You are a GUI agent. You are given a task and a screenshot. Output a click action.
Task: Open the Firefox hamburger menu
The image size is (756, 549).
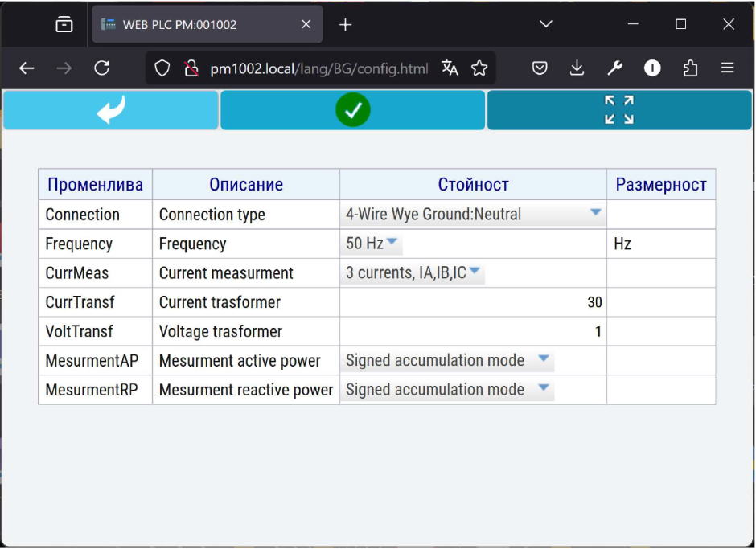[728, 68]
